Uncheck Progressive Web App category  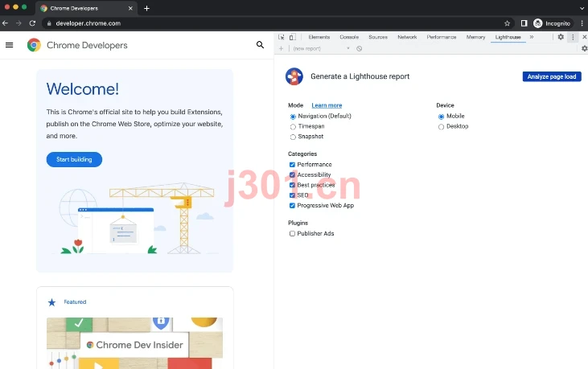292,205
